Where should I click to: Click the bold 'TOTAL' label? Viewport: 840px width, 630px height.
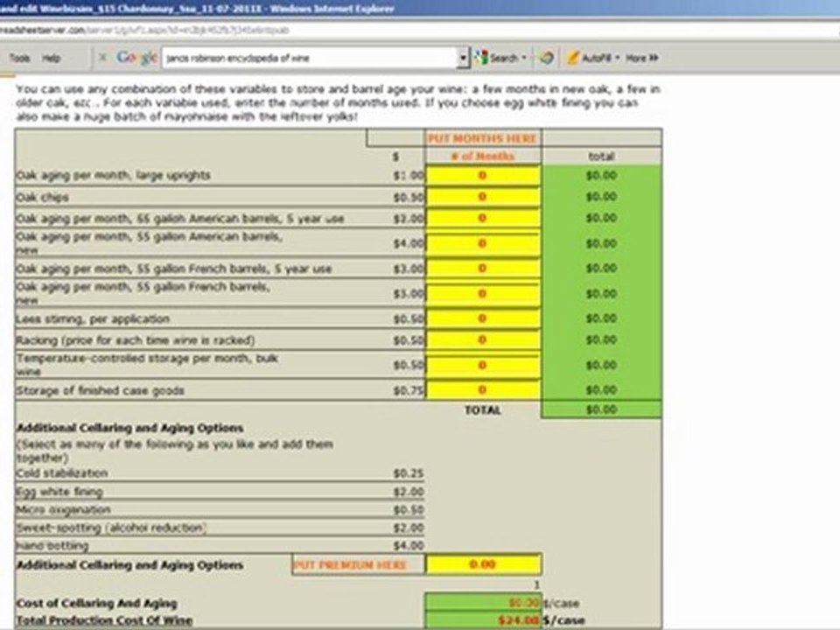[483, 409]
